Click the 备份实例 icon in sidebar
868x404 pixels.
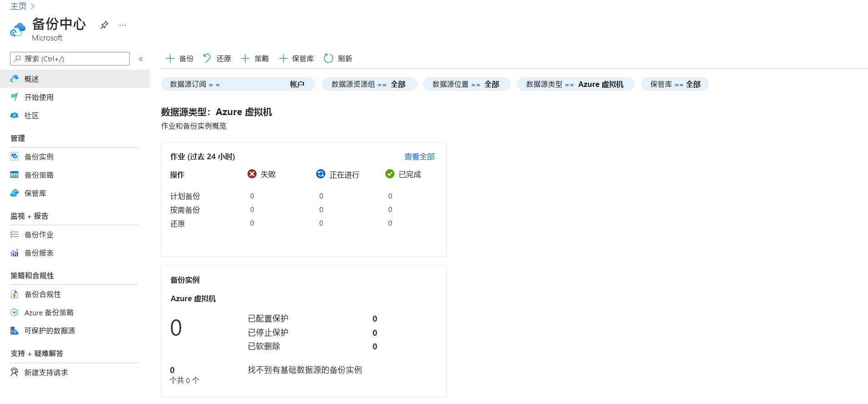coord(15,157)
